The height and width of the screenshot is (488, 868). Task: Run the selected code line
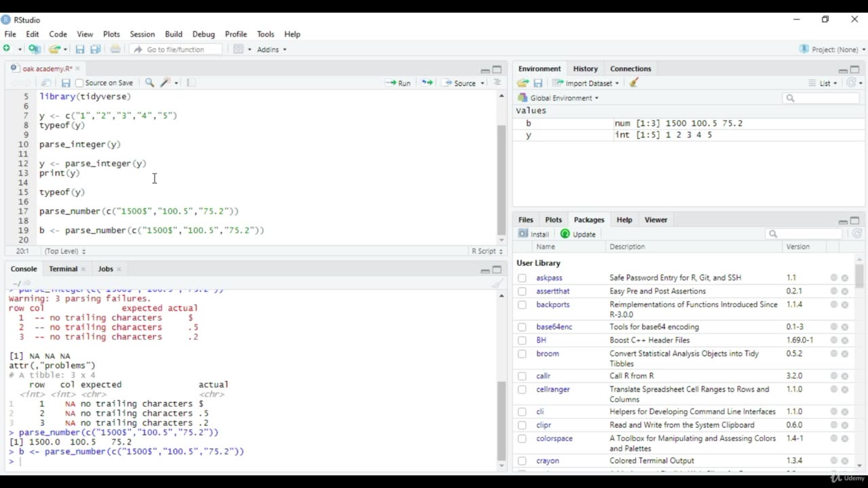click(x=398, y=83)
